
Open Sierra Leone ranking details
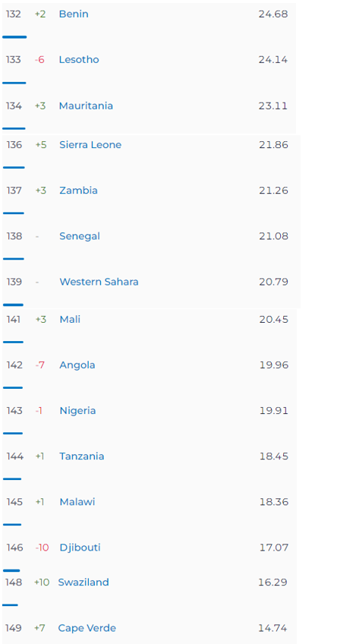click(90, 145)
